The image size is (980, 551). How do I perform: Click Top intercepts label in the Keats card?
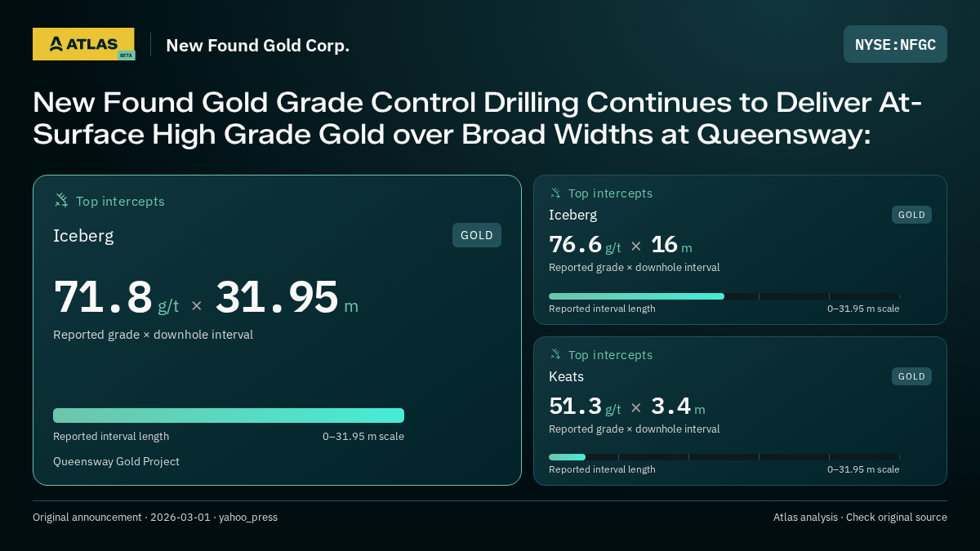610,355
